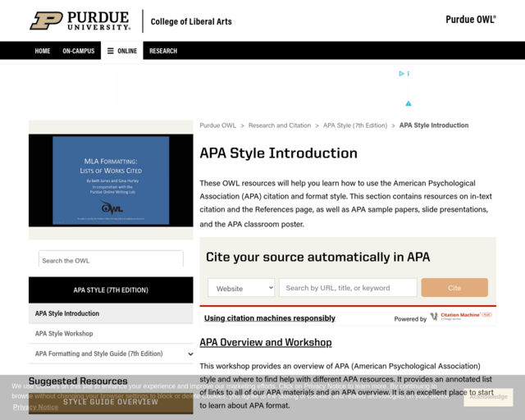525x420 pixels.
Task: Click the College of Liberal Arts link
Action: point(191,21)
